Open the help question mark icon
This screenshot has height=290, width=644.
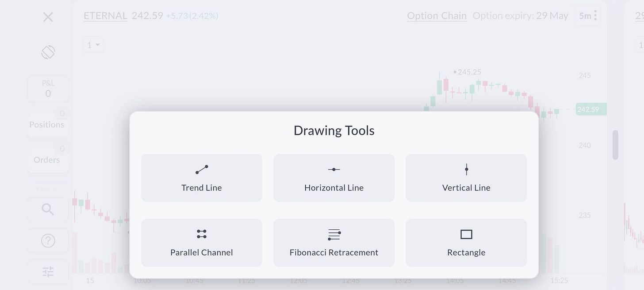point(48,240)
